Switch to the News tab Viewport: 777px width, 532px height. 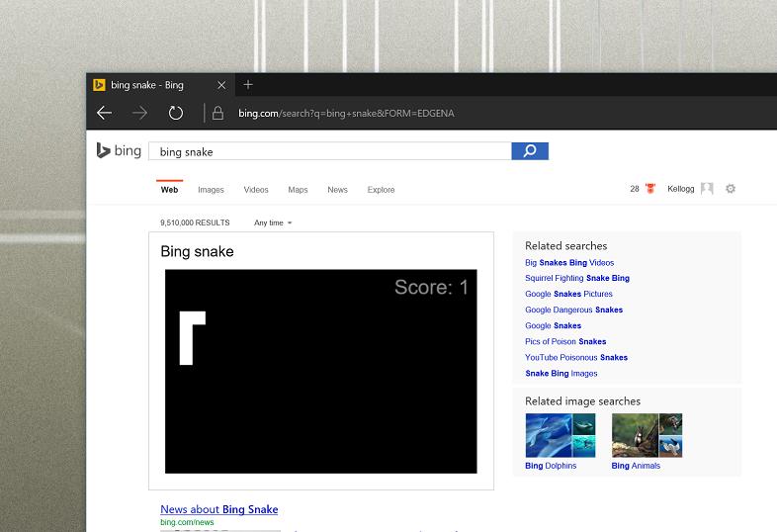337,190
